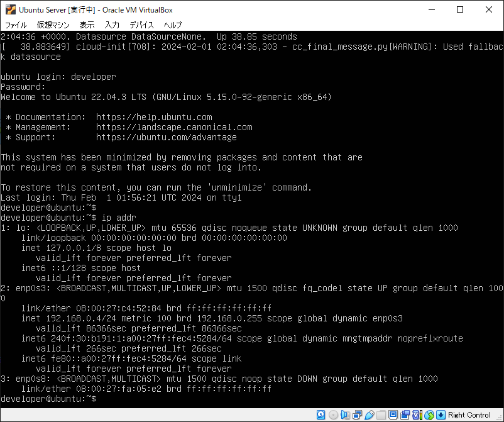504x422 pixels.
Task: Click the https://ubuntu.com/advantage URL text
Action: point(167,137)
